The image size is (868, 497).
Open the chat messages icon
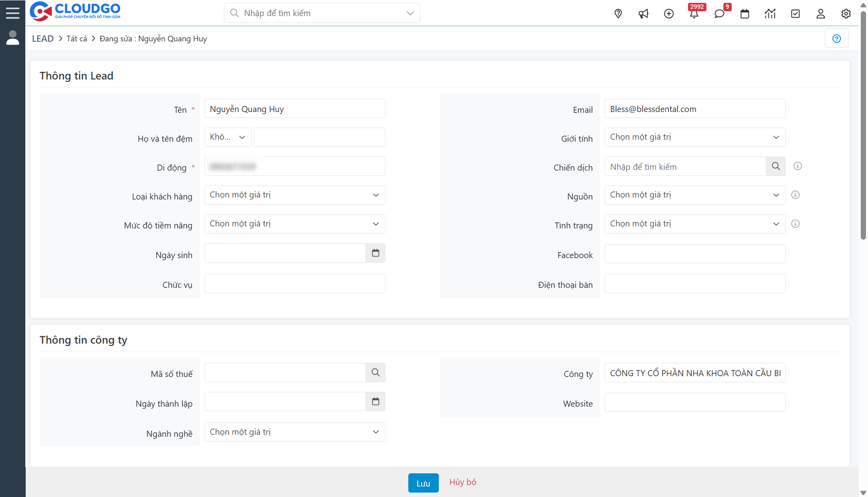[719, 14]
